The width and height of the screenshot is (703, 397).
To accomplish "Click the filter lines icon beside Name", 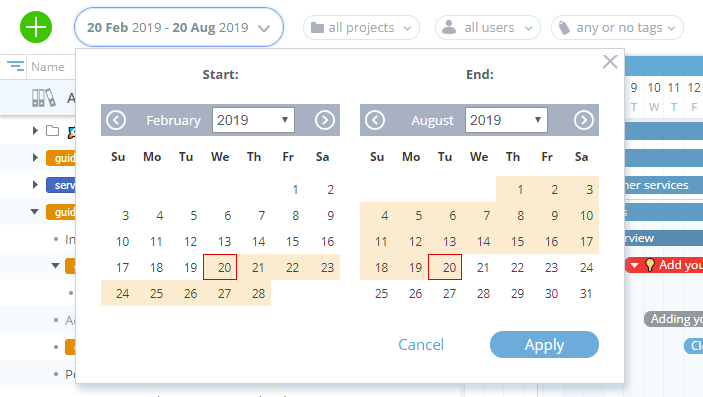I will 15,66.
